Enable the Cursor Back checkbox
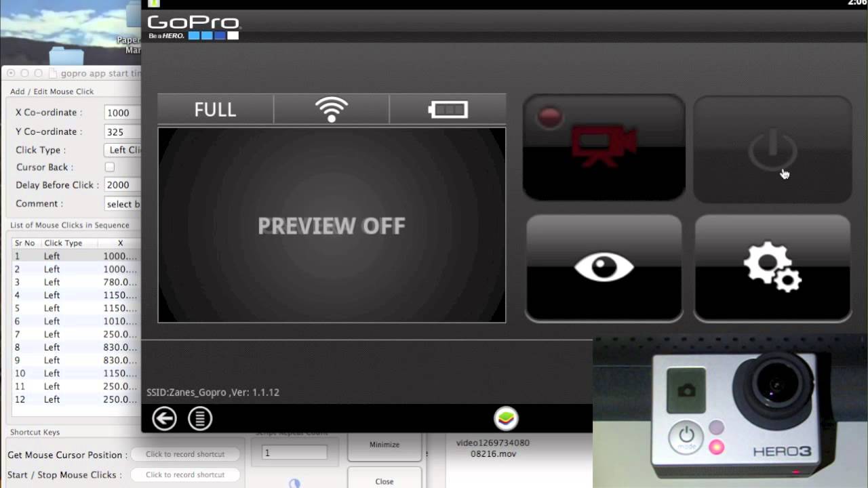The image size is (868, 488). coord(110,167)
